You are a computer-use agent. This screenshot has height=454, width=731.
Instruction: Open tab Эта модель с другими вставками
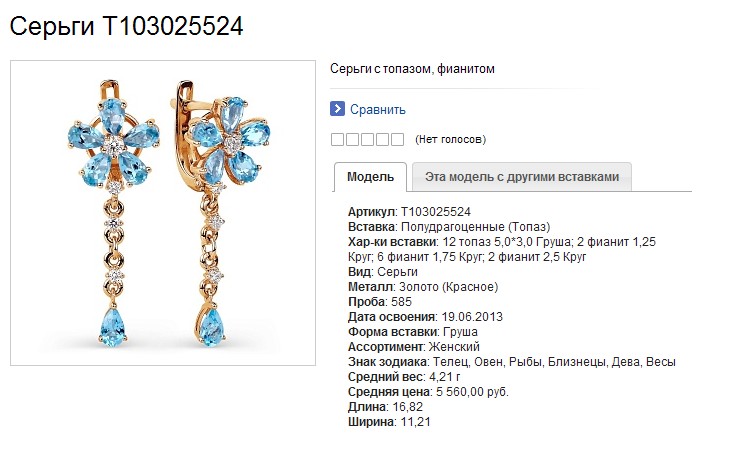coord(522,177)
